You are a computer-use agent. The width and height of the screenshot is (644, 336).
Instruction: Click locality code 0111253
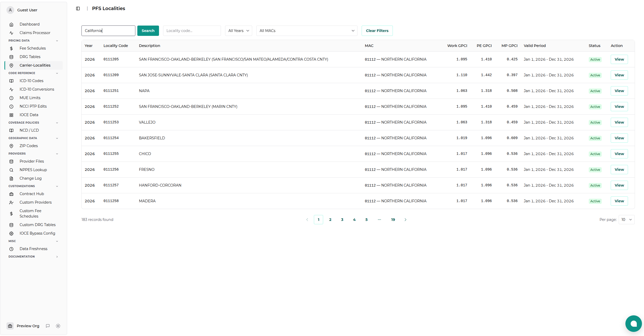(x=111, y=122)
